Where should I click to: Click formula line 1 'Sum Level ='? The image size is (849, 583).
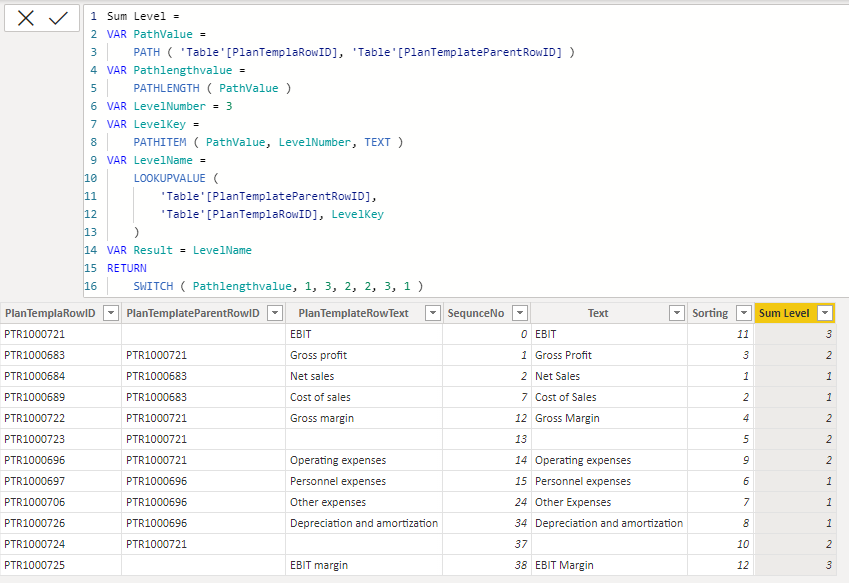tap(143, 16)
